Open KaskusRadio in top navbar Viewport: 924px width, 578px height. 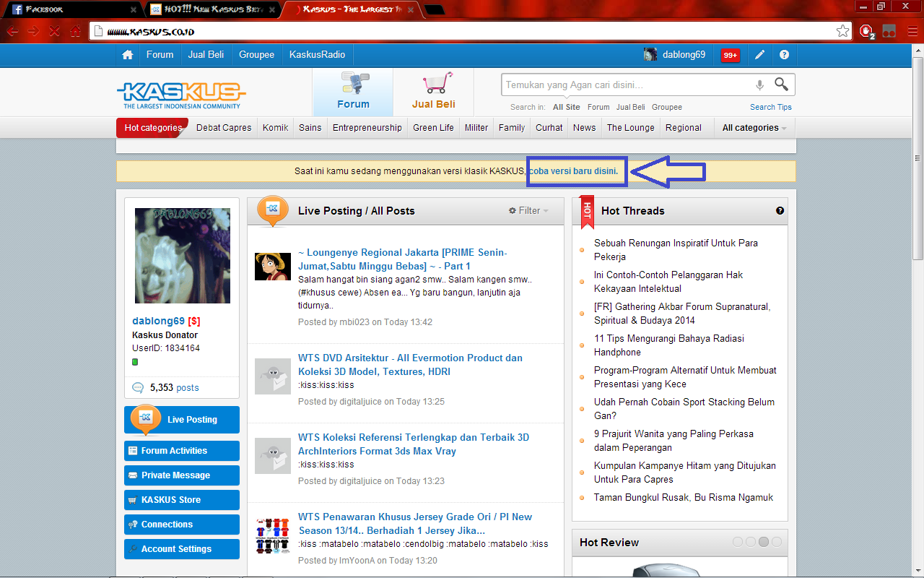(x=317, y=55)
